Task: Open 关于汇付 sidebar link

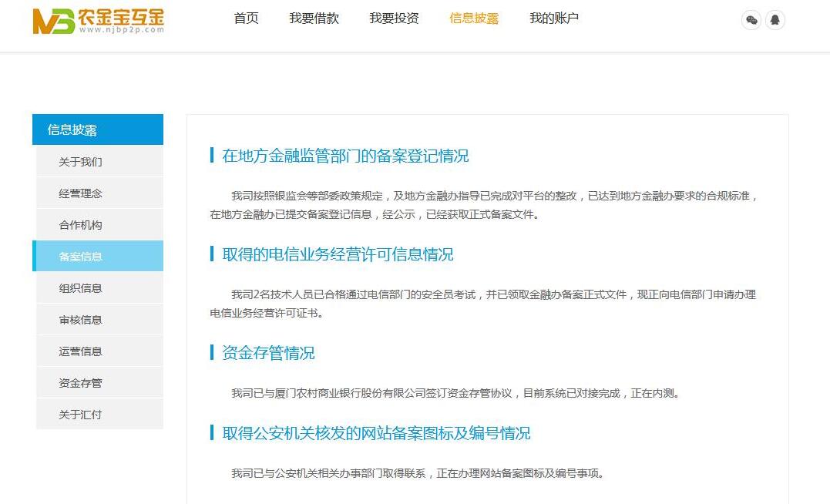Action: pyautogui.click(x=81, y=415)
